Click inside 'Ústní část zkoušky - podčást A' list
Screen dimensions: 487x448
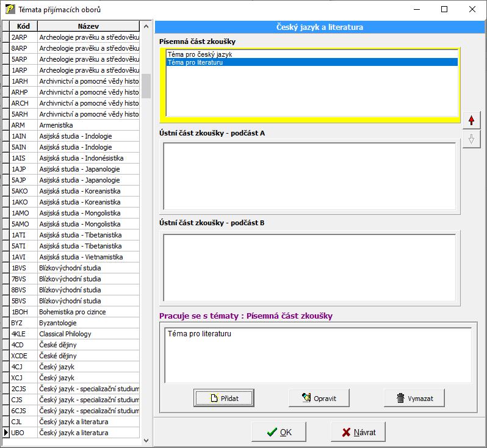(309, 176)
